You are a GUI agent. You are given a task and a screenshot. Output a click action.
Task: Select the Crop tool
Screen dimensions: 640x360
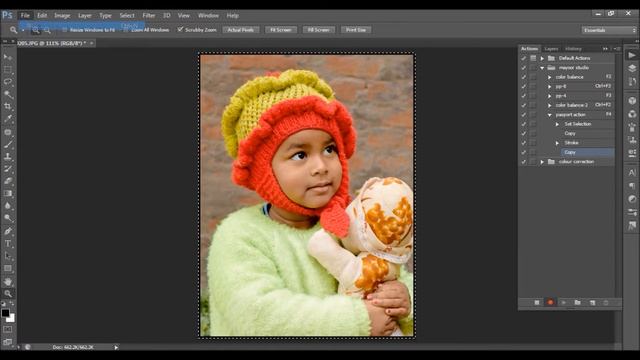8,107
